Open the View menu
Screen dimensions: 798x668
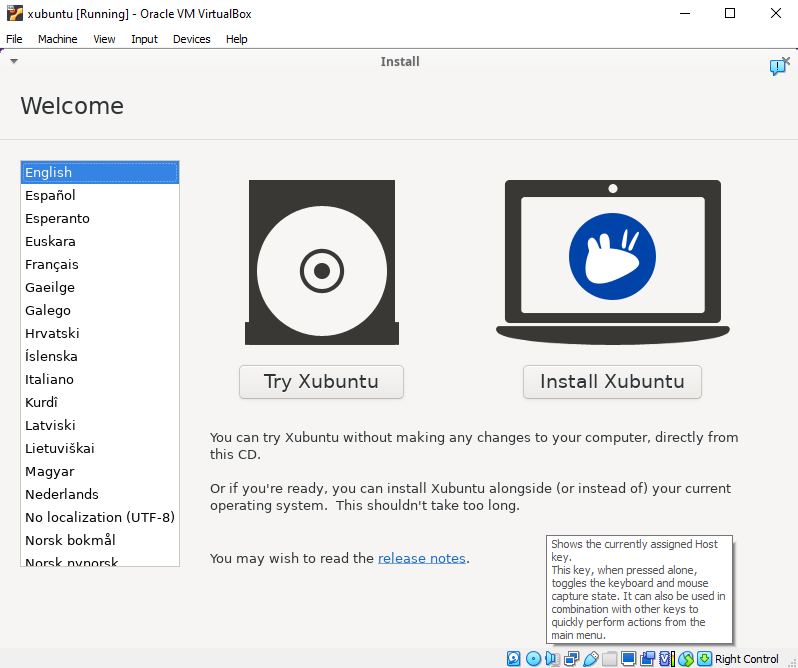104,39
